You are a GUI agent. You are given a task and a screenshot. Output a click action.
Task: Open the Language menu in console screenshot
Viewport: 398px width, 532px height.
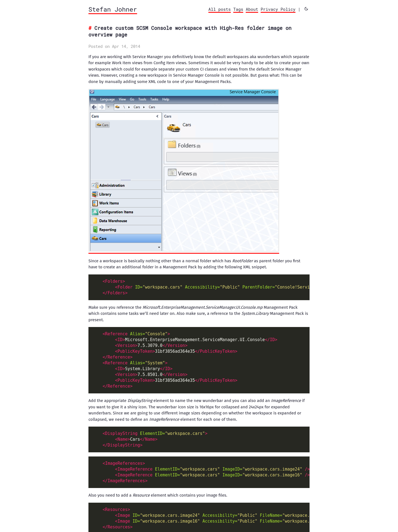108,99
